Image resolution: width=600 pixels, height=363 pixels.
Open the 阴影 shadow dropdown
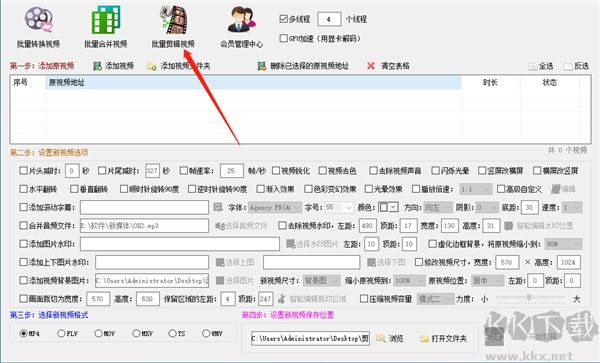[x=487, y=207]
